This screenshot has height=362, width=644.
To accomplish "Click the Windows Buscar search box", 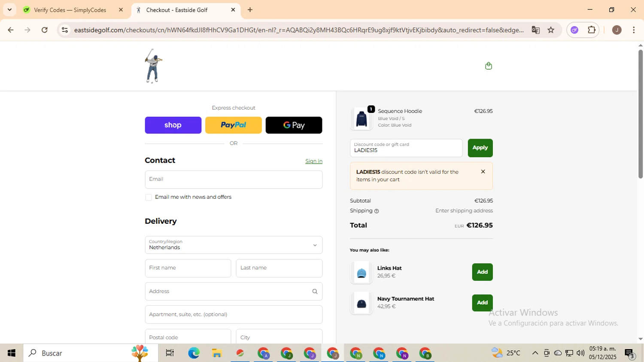I will (91, 353).
